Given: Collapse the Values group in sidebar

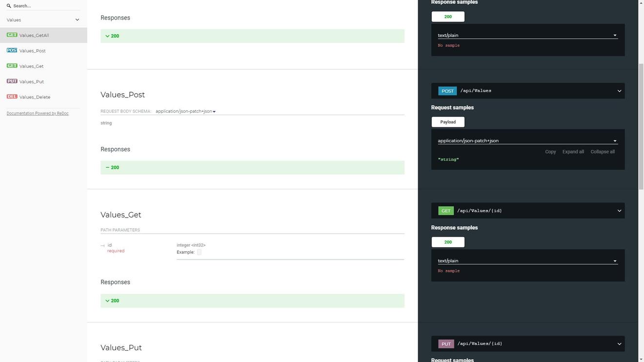Looking at the screenshot, I should [x=77, y=20].
